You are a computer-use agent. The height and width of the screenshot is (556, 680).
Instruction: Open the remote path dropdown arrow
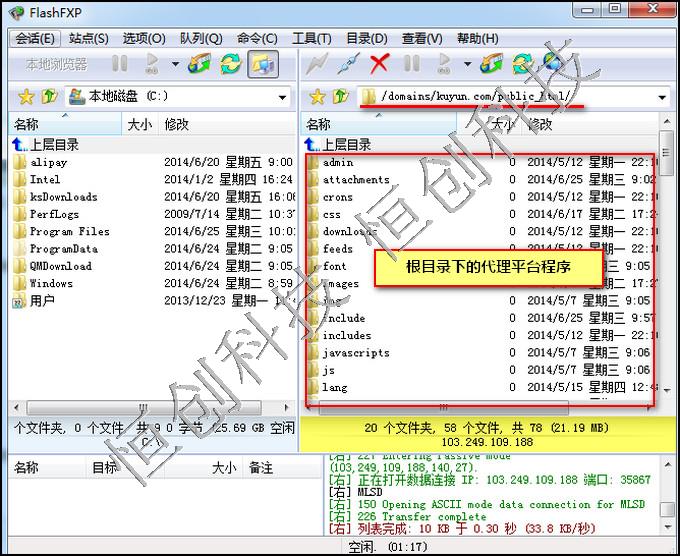pos(662,97)
